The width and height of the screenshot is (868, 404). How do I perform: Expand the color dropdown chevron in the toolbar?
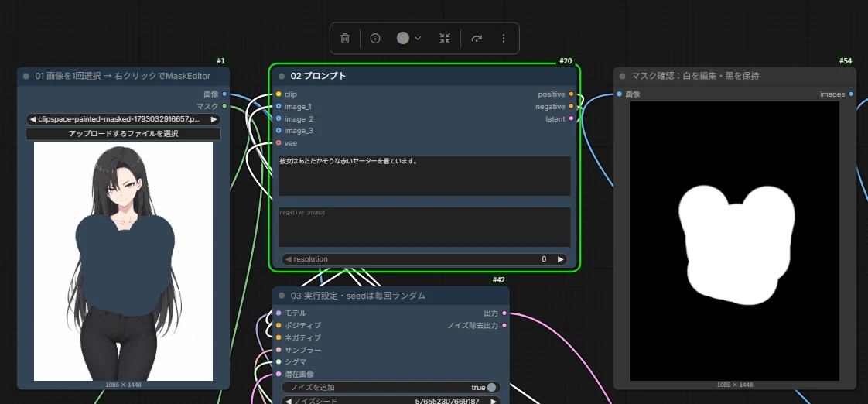[x=418, y=38]
